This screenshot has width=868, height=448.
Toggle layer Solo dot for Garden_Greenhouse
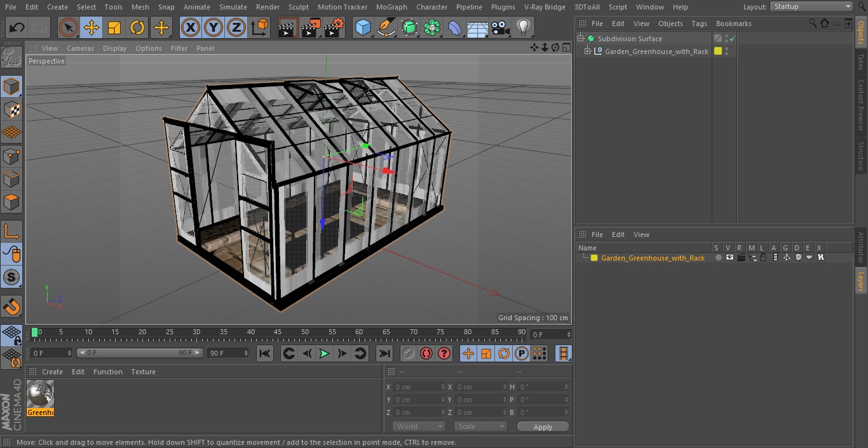pos(718,258)
